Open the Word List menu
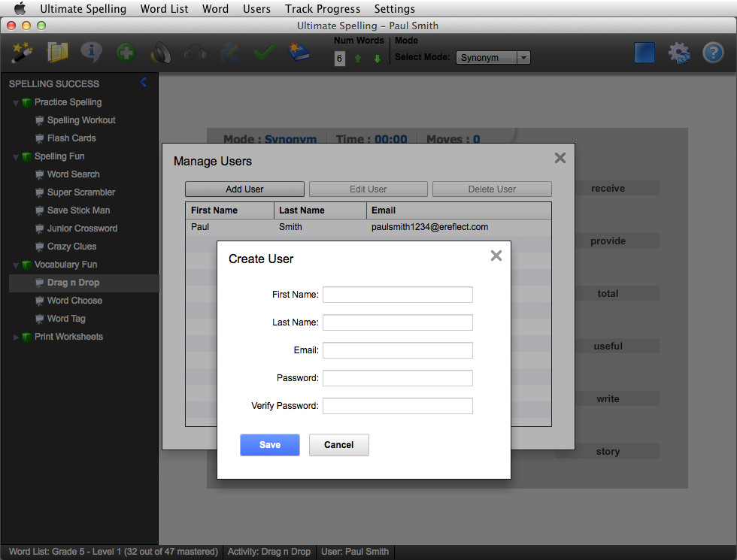The height and width of the screenshot is (560, 737). [x=165, y=9]
